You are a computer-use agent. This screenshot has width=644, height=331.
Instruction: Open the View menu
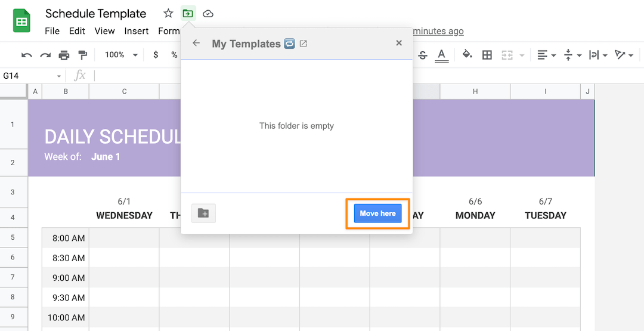[x=104, y=31]
